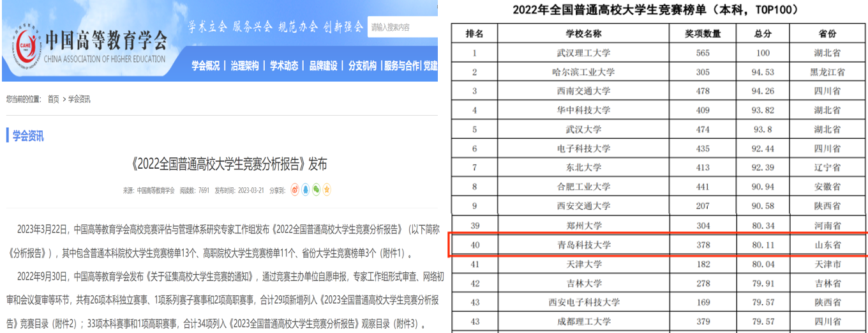Share article to Qzone star icon
The width and height of the screenshot is (868, 333).
[x=326, y=190]
